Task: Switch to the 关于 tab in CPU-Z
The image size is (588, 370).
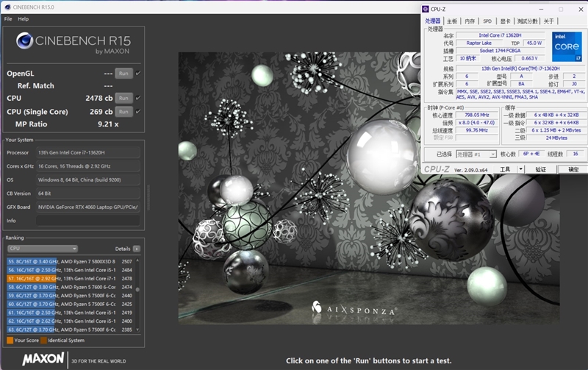Action: point(548,21)
